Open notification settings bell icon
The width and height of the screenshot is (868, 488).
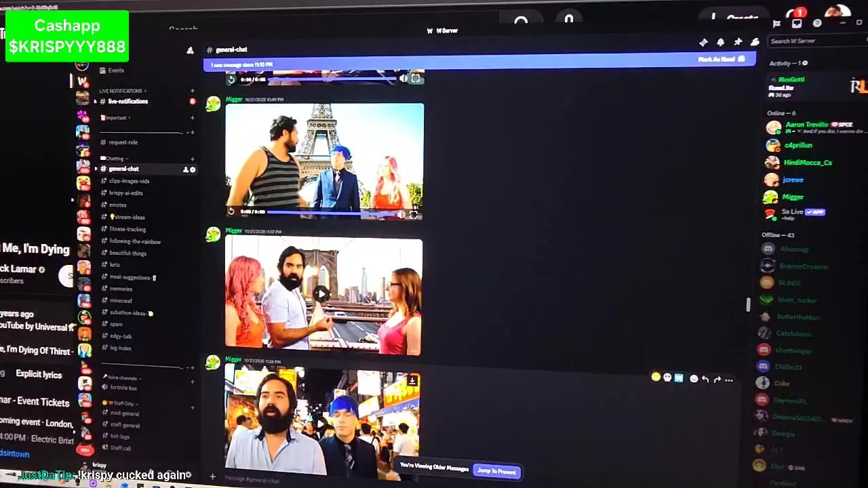click(720, 42)
